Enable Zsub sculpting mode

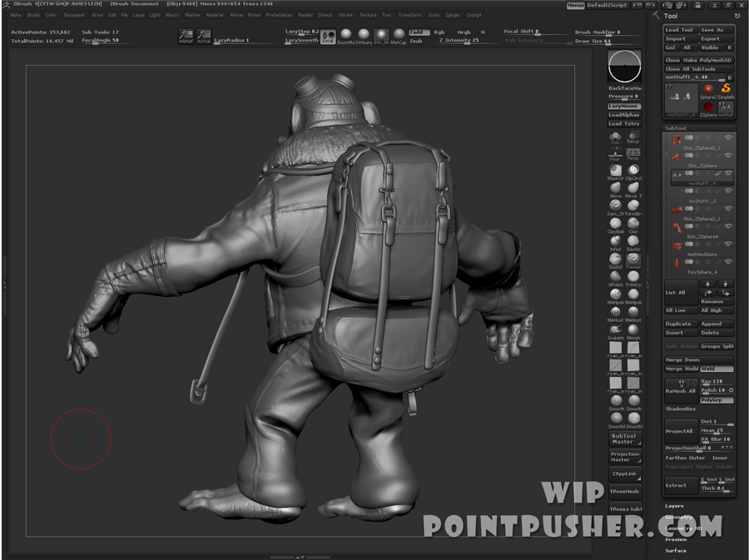(x=416, y=41)
